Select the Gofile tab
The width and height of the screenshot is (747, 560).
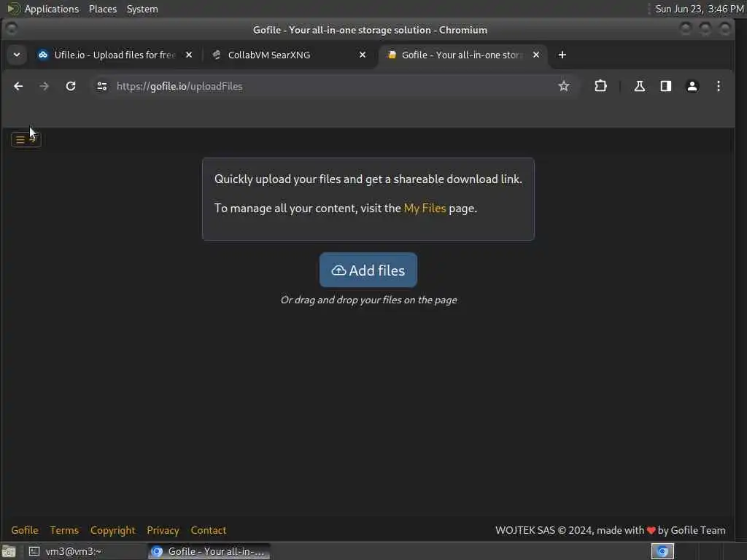tap(462, 55)
